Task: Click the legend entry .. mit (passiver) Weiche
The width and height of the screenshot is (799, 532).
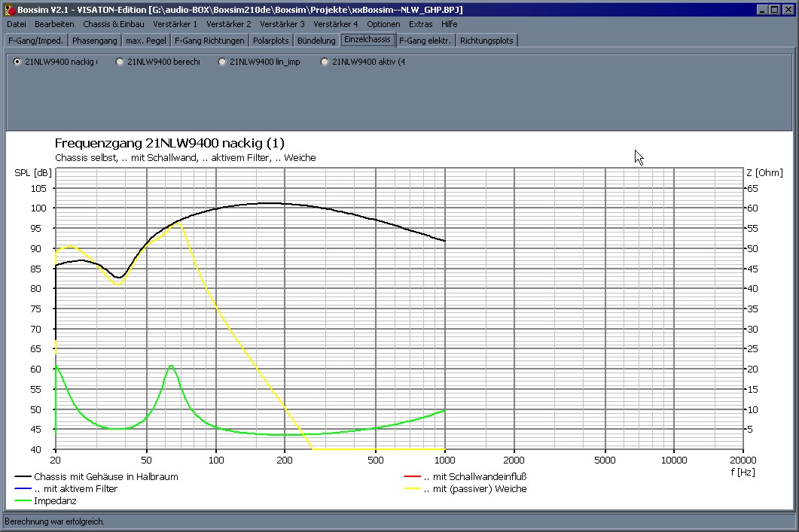Action: point(475,488)
